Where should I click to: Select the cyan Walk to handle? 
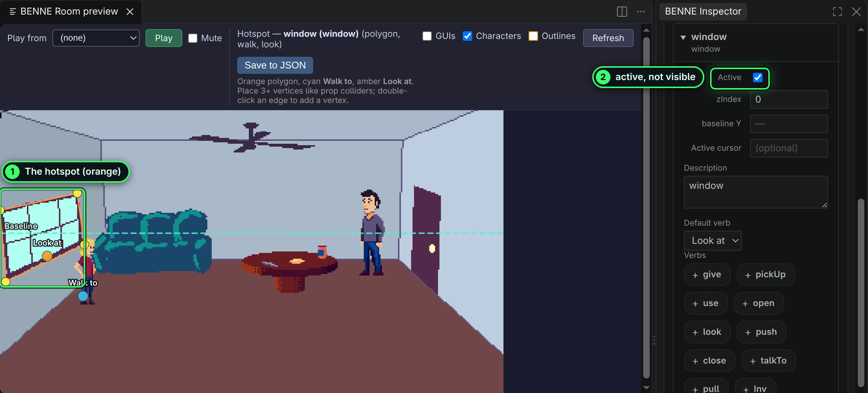[83, 296]
